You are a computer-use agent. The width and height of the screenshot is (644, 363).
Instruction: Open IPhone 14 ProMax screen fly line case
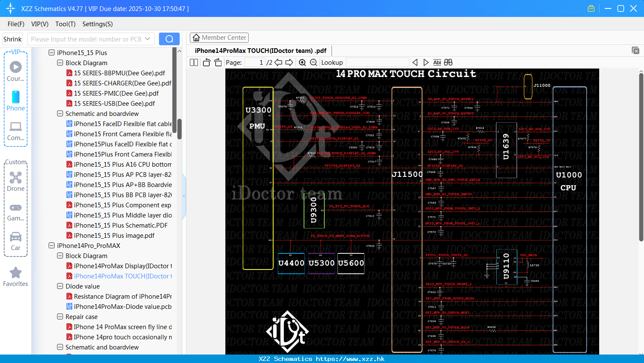[119, 327]
